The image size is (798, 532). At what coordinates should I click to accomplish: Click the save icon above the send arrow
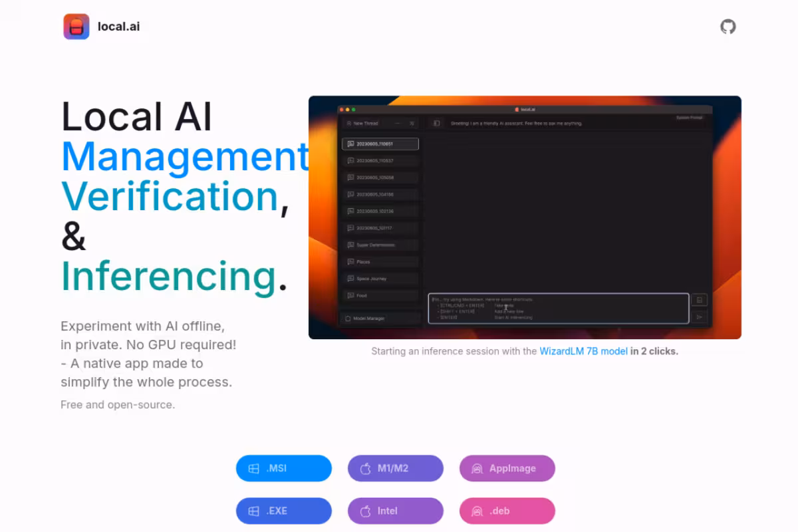pyautogui.click(x=700, y=300)
